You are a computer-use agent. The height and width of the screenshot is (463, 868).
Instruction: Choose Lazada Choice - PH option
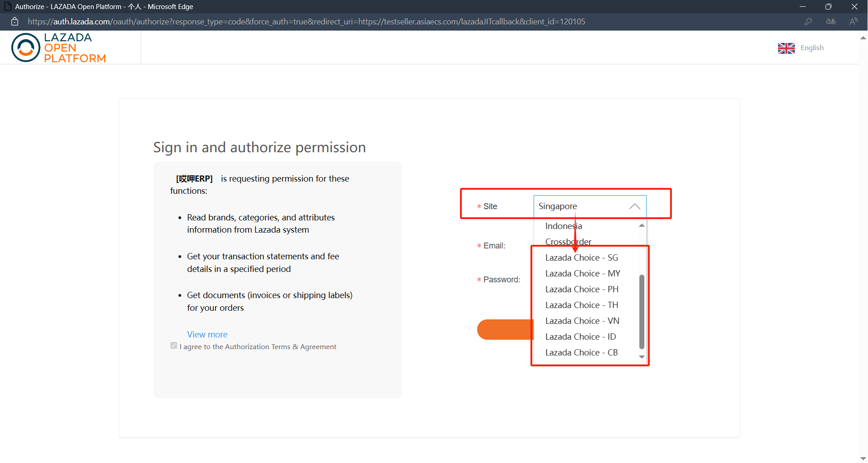click(x=582, y=289)
